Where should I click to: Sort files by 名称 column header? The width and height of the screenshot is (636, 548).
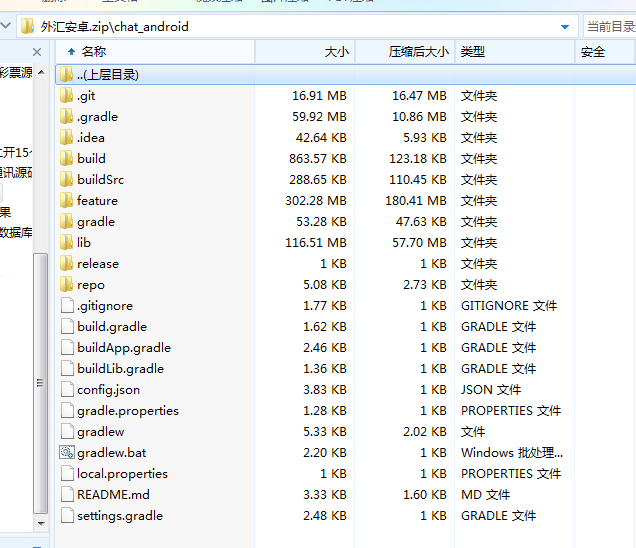click(x=94, y=51)
